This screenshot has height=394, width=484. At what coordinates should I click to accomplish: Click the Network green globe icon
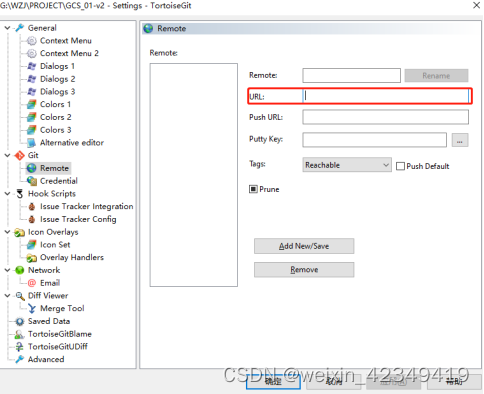point(20,270)
